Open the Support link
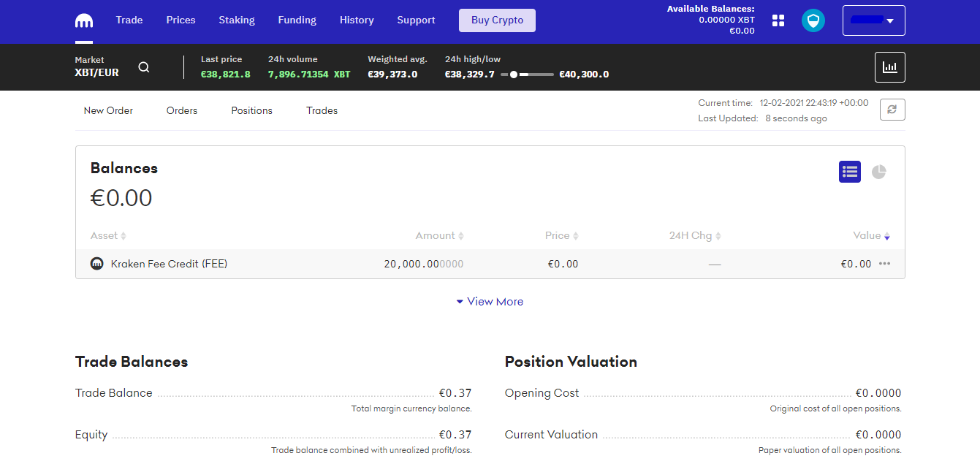980x464 pixels. (x=416, y=20)
